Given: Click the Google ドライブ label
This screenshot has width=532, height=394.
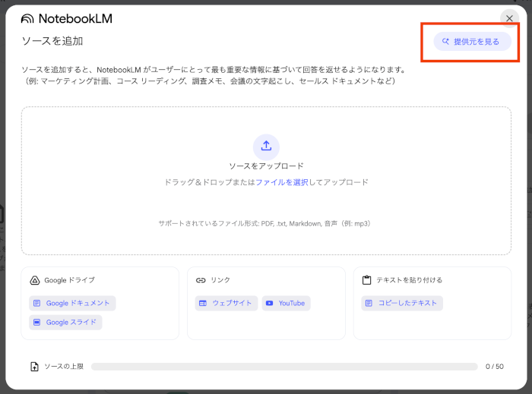Looking at the screenshot, I should pos(70,280).
